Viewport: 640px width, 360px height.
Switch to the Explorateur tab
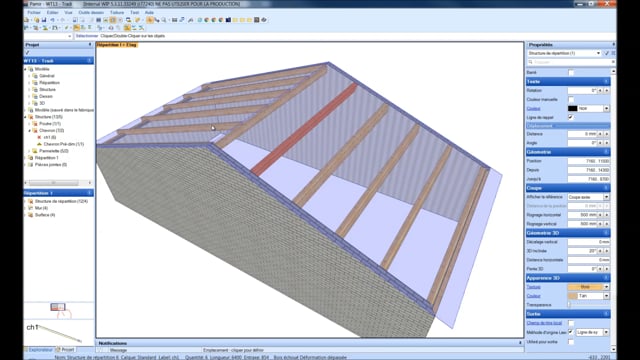pyautogui.click(x=38, y=350)
